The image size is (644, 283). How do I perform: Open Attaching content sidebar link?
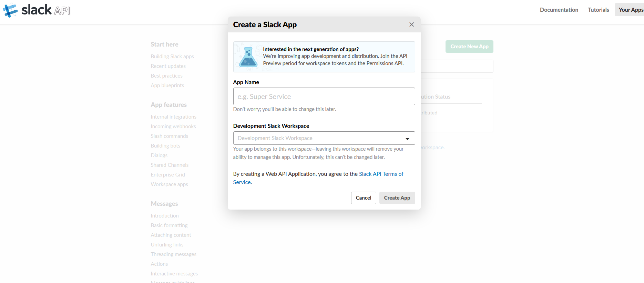pyautogui.click(x=171, y=235)
